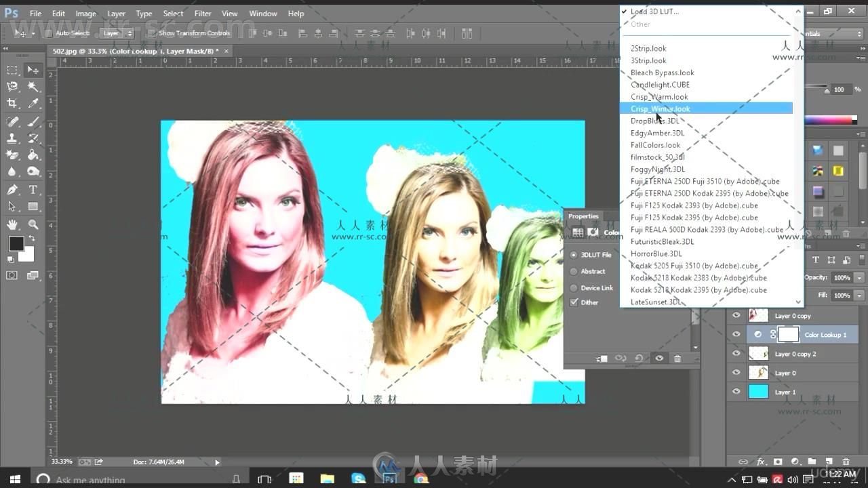
Task: Reset adjustment defaults in Properties panel
Action: [639, 359]
